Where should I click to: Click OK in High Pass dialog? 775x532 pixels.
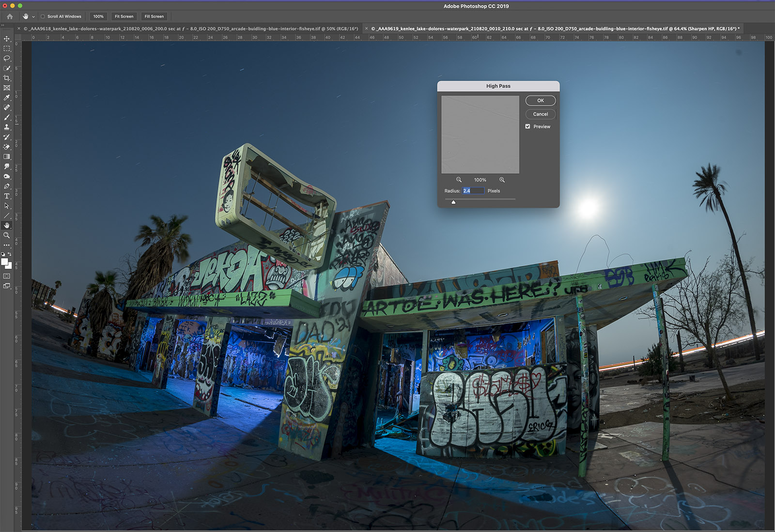[540, 101]
